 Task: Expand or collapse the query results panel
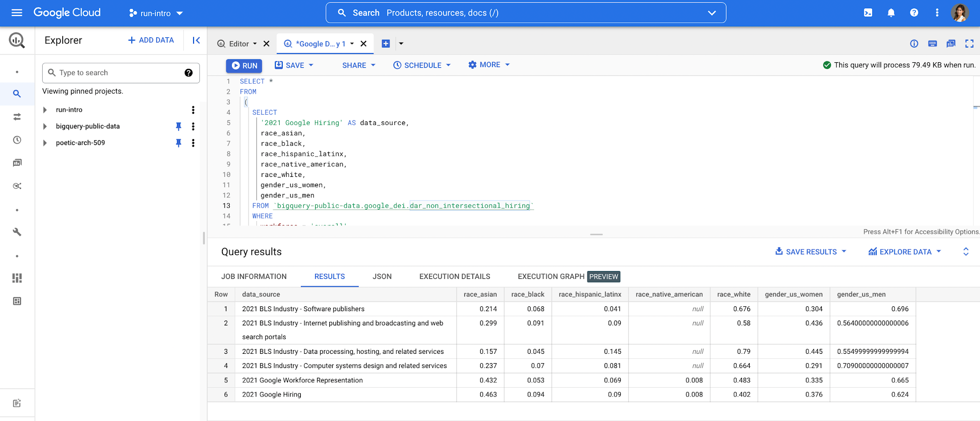point(966,252)
